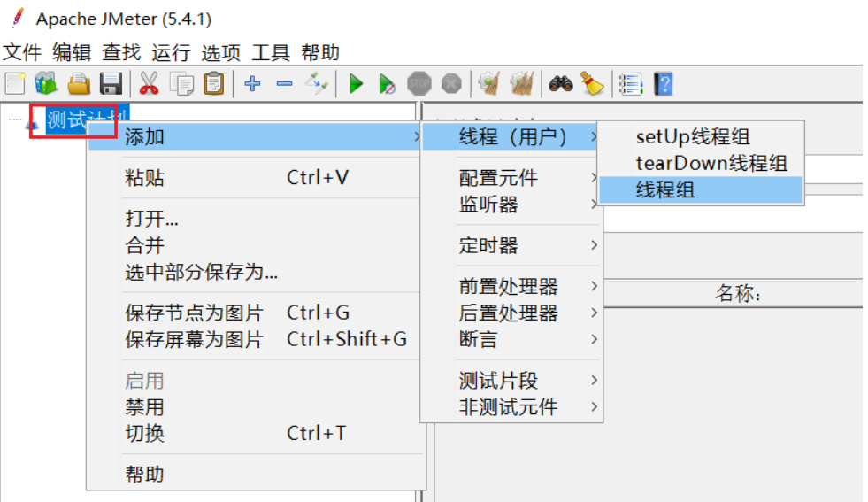Select the 测试计划 tree node
This screenshot has height=502, width=868.
coord(87,119)
